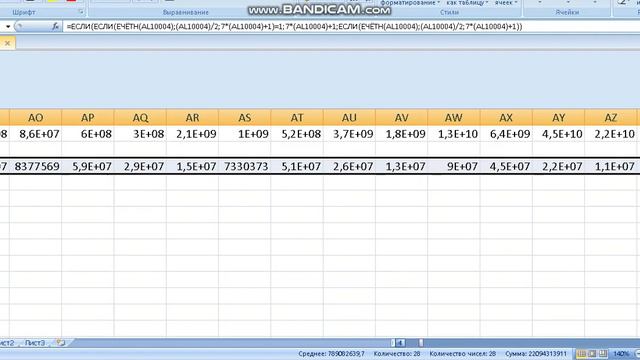This screenshot has width=640, height=360.
Task: Select column header AO
Action: click(36, 118)
